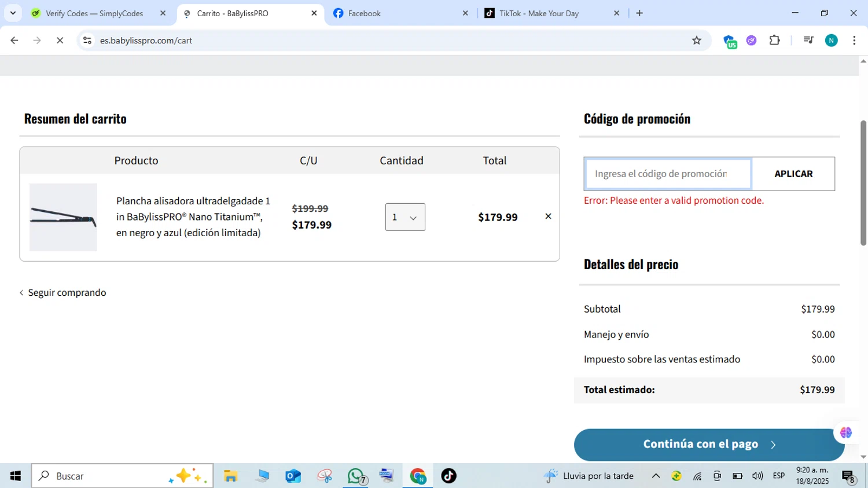Open the weather widget Lluvia por la tarde
Screen dimensions: 868x488
tap(589, 476)
